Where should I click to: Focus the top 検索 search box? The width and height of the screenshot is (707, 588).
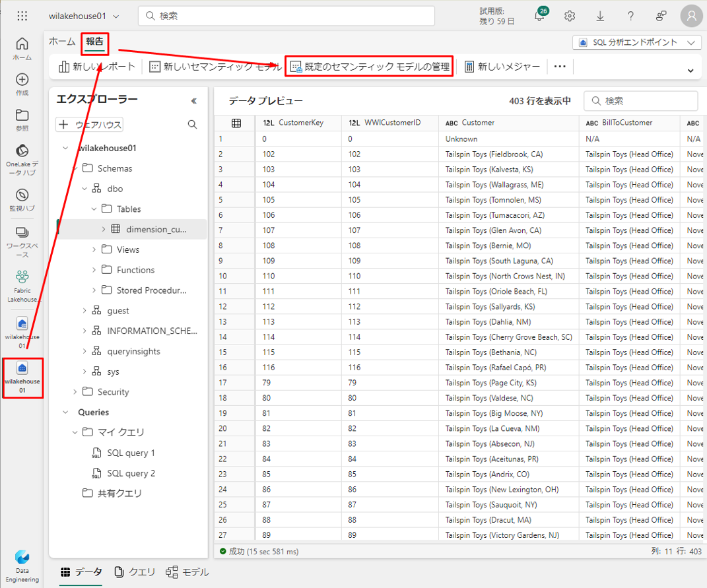[286, 16]
